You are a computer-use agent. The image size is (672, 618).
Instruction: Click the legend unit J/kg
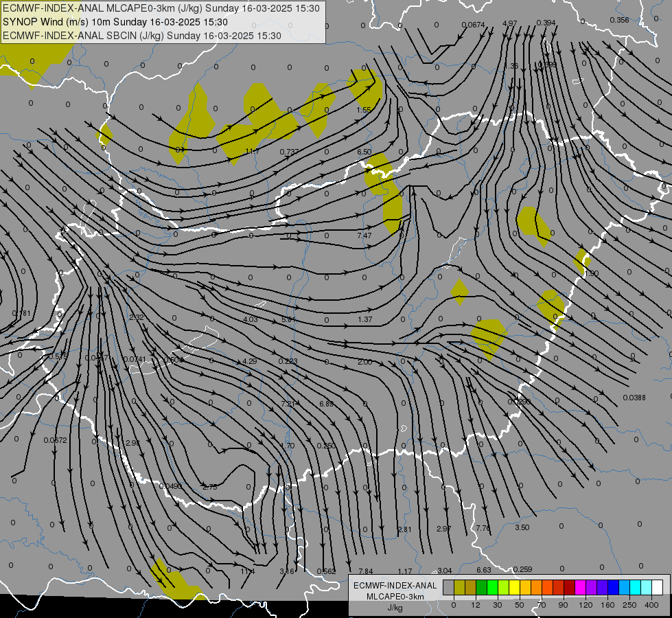pyautogui.click(x=395, y=608)
